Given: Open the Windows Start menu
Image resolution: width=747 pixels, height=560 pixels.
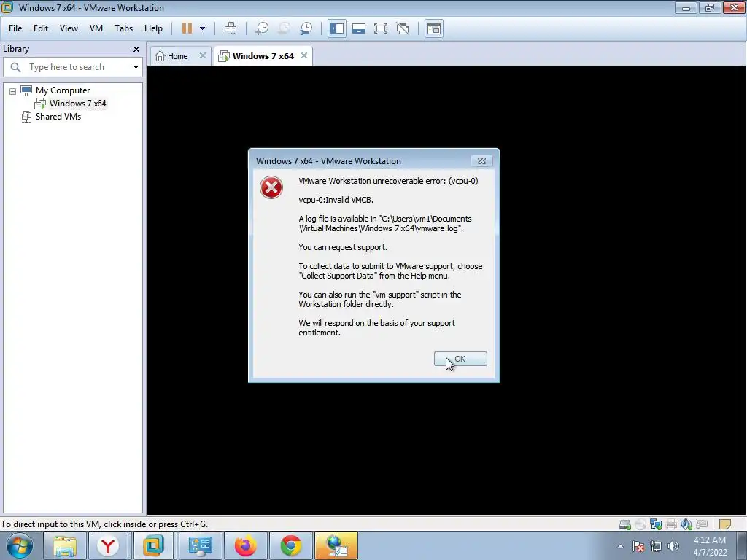Looking at the screenshot, I should 19,545.
